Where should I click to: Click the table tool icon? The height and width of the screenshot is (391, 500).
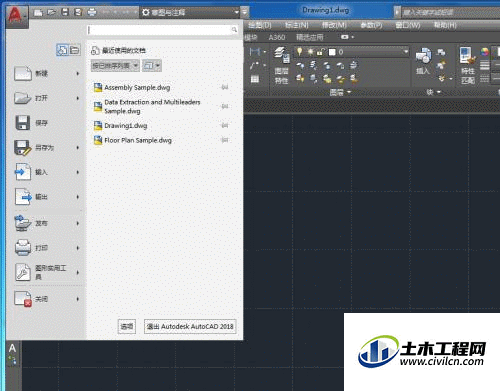pos(255,79)
